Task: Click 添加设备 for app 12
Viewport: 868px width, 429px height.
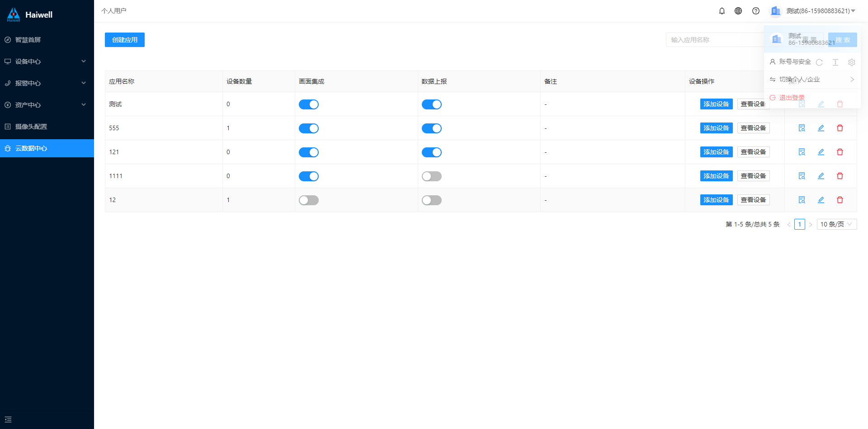Action: coord(717,200)
